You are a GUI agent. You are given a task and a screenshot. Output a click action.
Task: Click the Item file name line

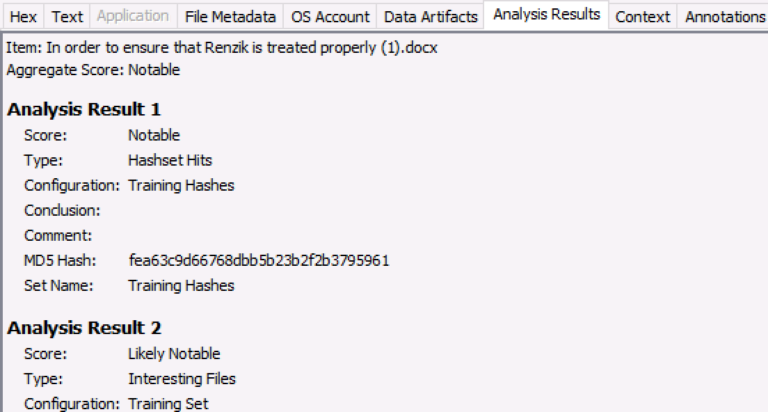point(223,48)
